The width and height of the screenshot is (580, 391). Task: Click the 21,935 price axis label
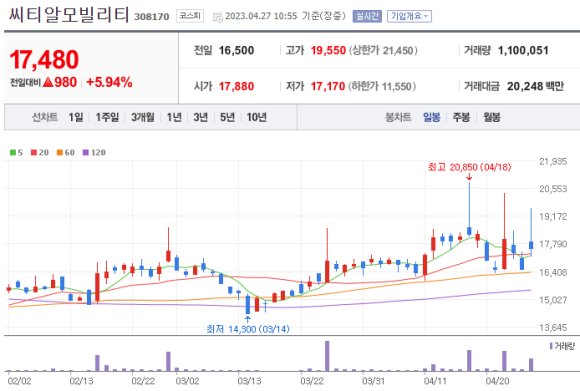[553, 161]
